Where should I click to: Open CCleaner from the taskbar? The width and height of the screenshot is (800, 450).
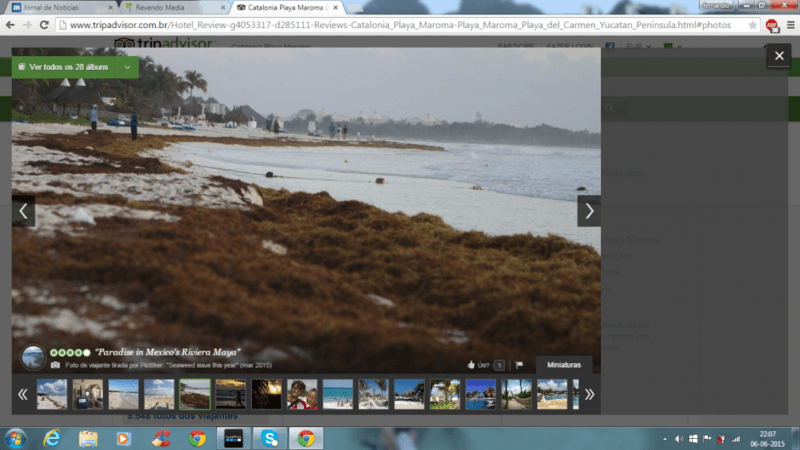(x=161, y=439)
